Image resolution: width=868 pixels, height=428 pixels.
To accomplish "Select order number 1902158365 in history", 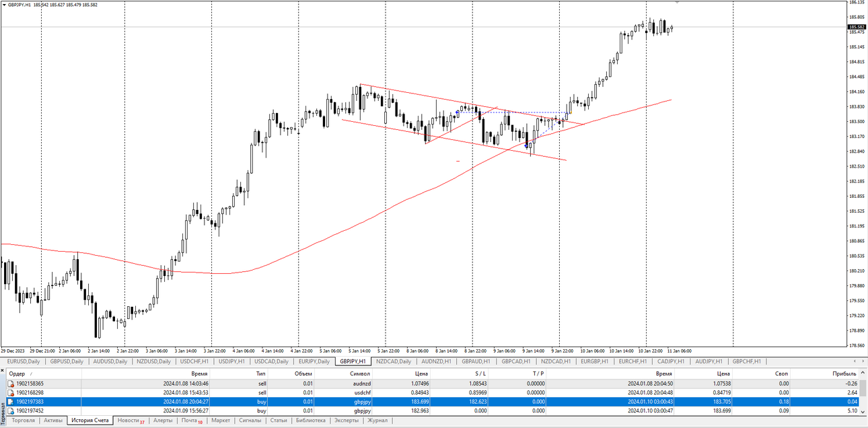I will tap(30, 384).
